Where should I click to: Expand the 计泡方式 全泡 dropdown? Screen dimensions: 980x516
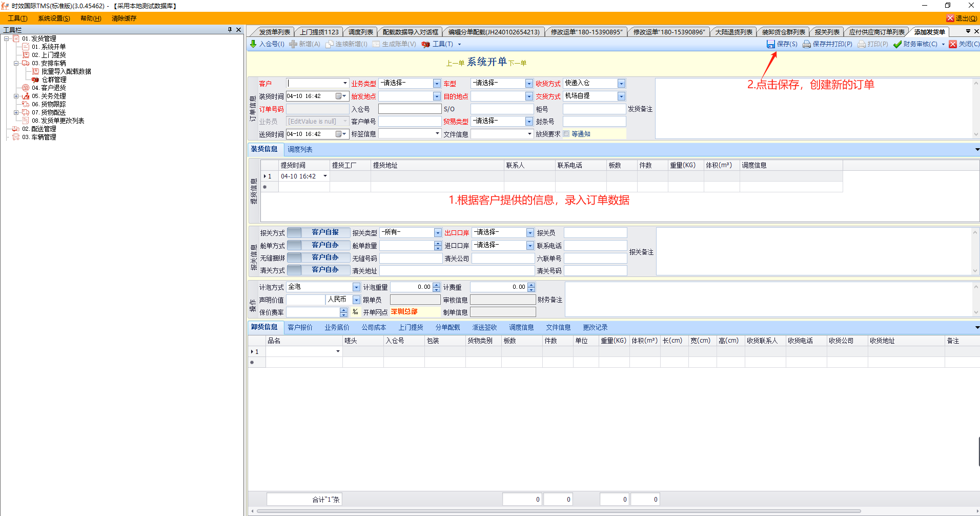point(356,287)
